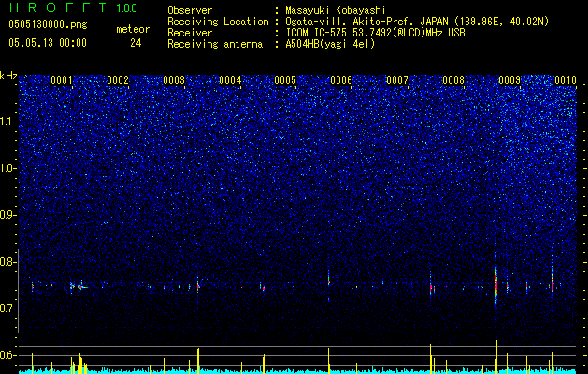The width and height of the screenshot is (588, 374).
Task: Click time marker 0003
Action: click(x=174, y=80)
